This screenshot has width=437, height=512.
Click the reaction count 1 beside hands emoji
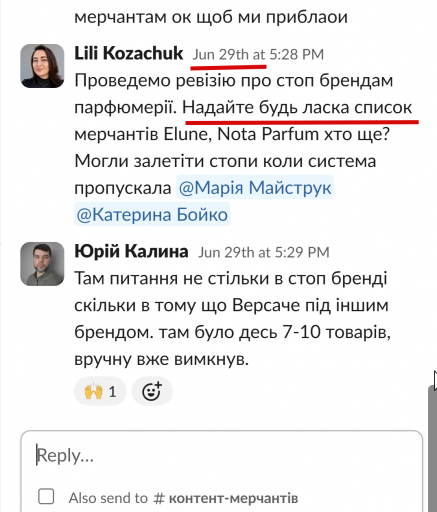(x=113, y=392)
